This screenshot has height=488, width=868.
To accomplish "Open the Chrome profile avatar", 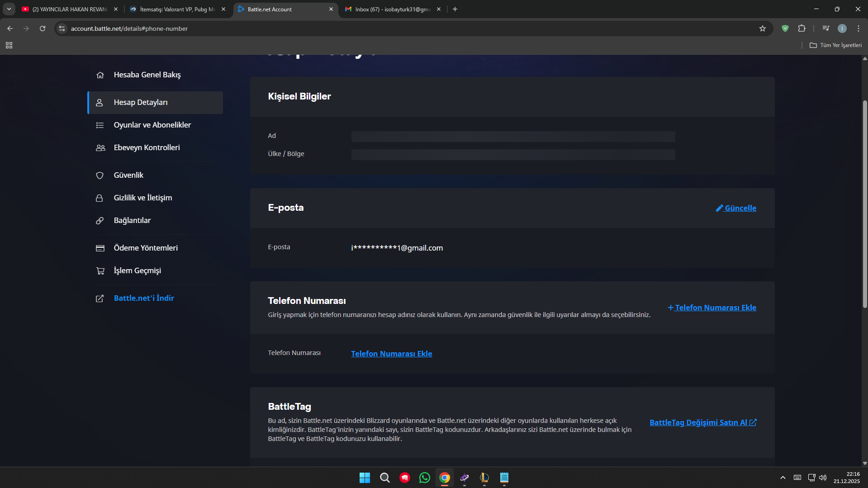I will tap(842, 28).
